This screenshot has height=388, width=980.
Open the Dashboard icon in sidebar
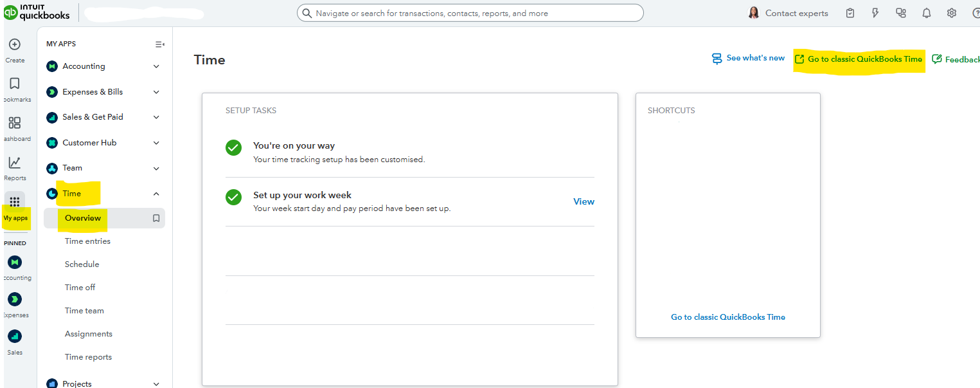click(15, 123)
